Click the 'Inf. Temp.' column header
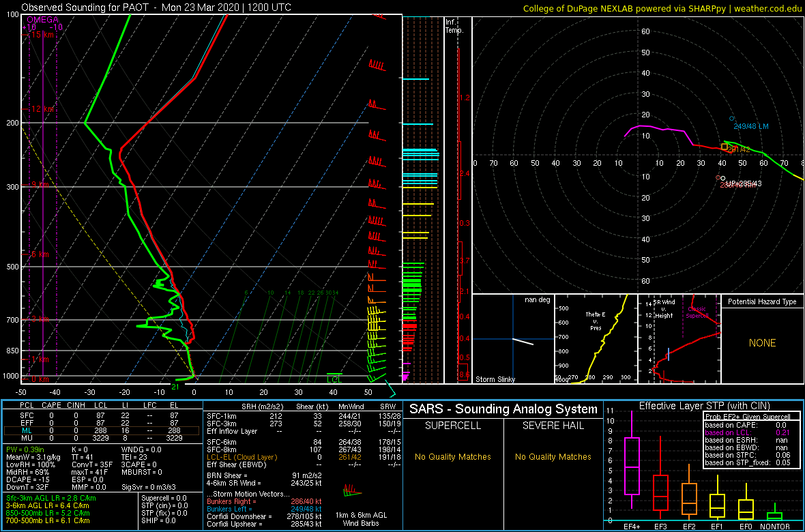805x532 pixels. [x=454, y=26]
